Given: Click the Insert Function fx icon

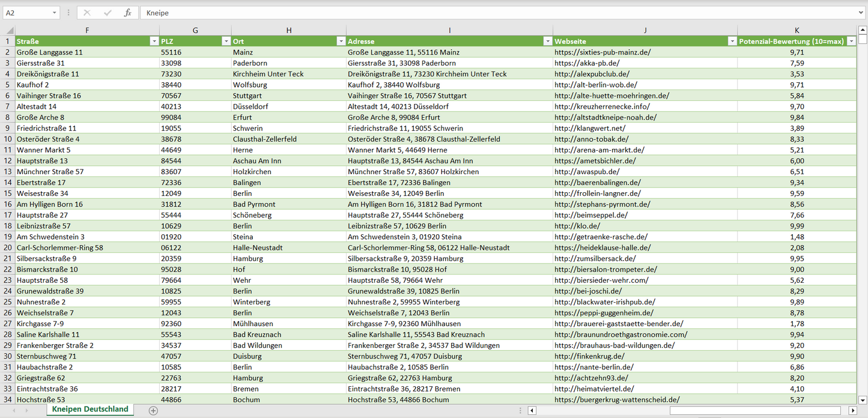Looking at the screenshot, I should (x=127, y=13).
